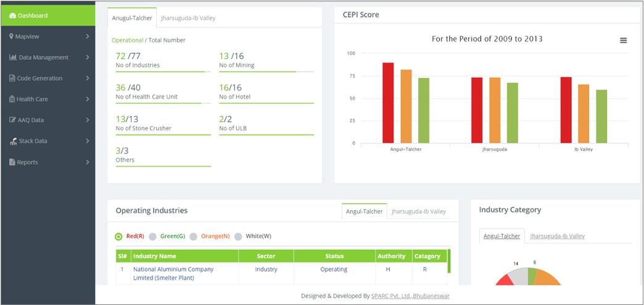
Task: Click the Health Care hospital icon
Action: tap(12, 99)
